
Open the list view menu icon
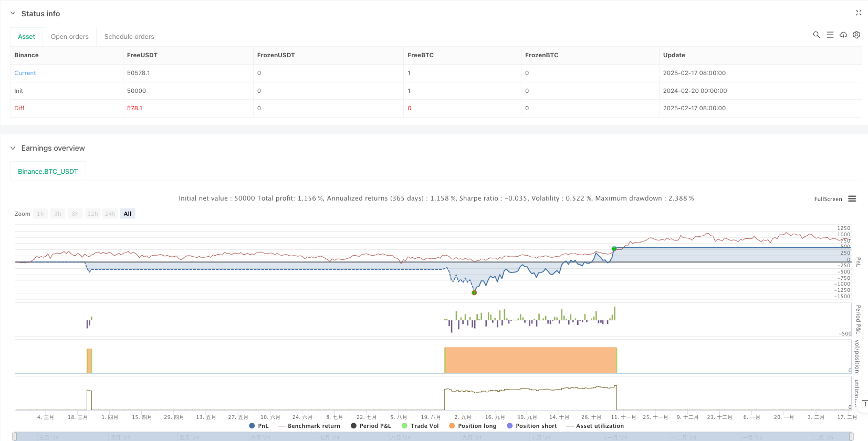[830, 35]
